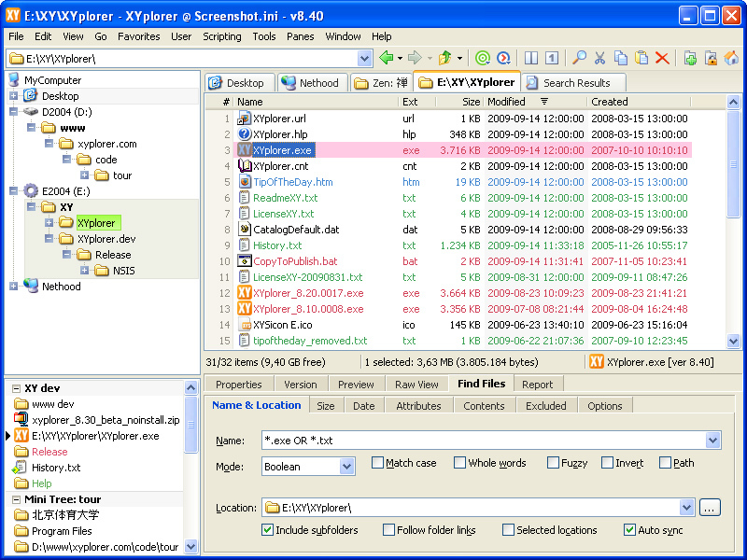Click the sort indicator in Modified column
Image resolution: width=747 pixels, height=560 pixels.
pos(544,101)
